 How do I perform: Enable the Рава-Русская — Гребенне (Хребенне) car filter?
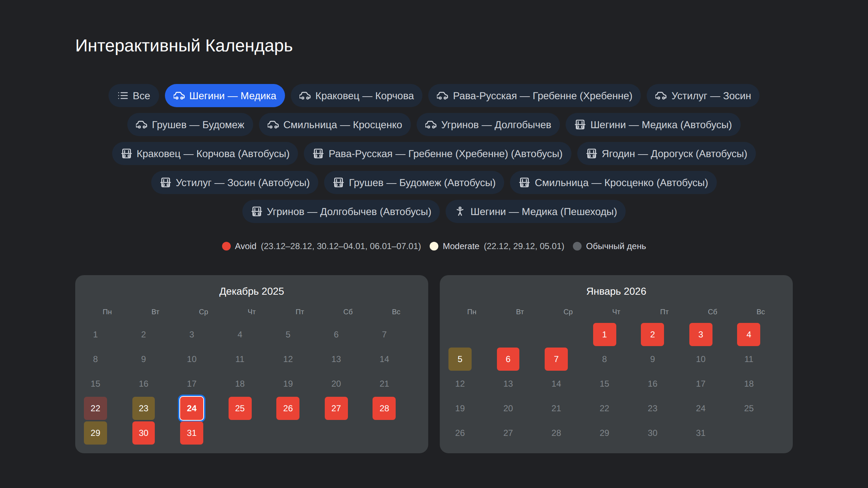(x=534, y=96)
